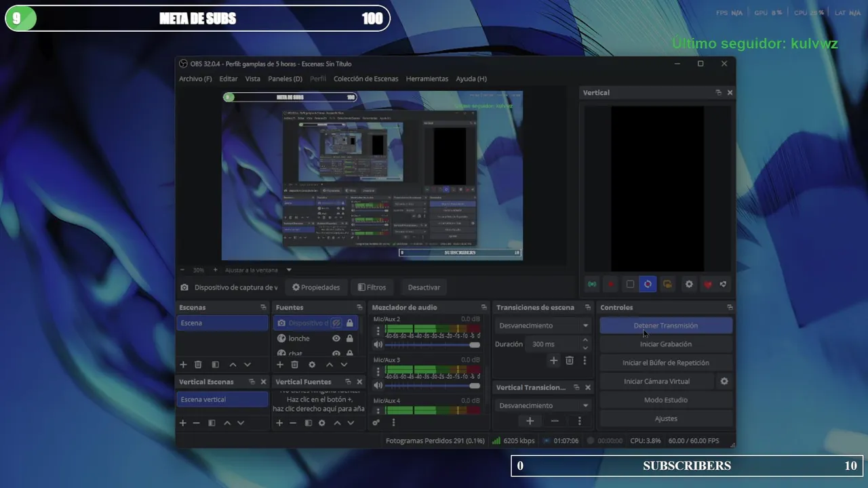The width and height of the screenshot is (868, 488).
Task: Toggle visibility of Dispositivo source
Action: (336, 323)
